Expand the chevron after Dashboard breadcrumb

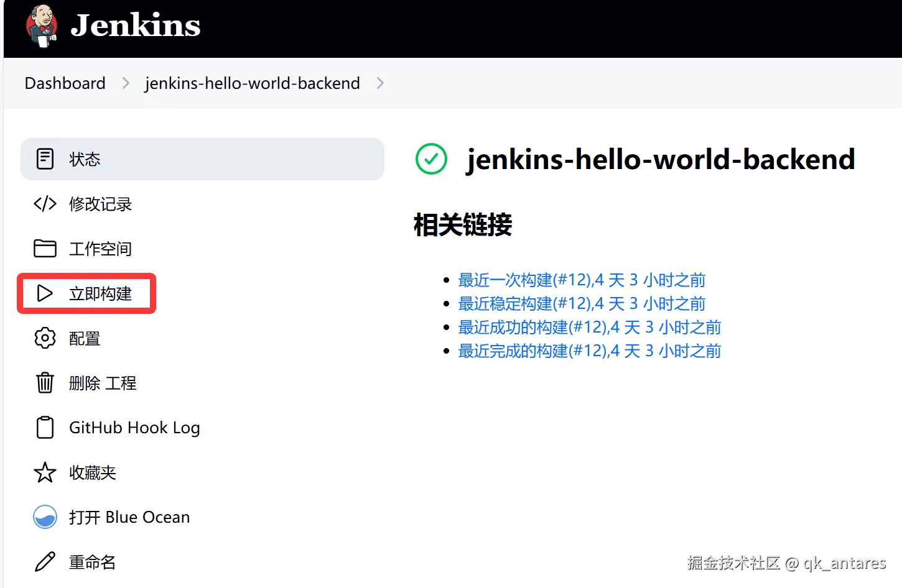126,83
